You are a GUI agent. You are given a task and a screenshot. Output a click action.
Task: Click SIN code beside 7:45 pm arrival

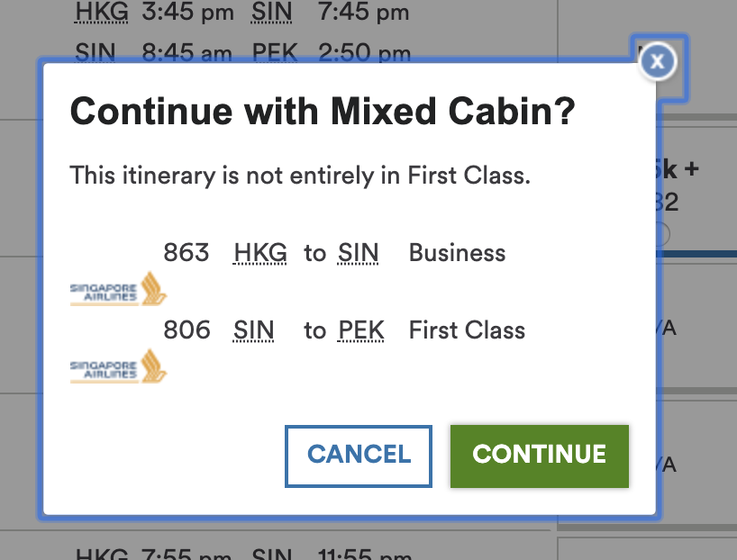[272, 13]
